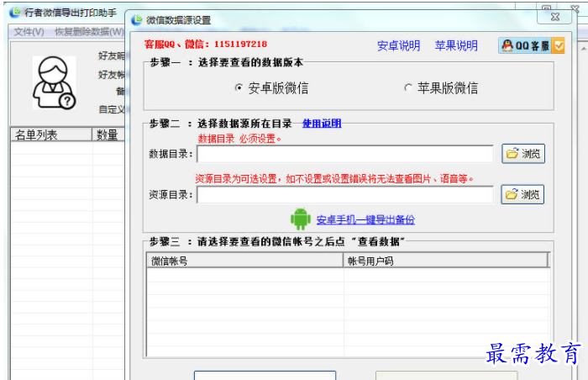Click the 行者微信导出打印助手 app icon
Screen dimensions: 588x380
(x=15, y=13)
